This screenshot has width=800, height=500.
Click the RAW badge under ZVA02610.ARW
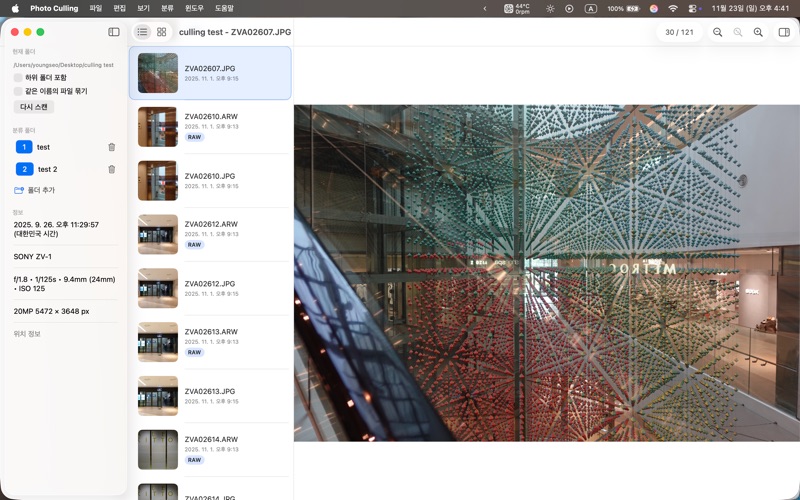pos(194,137)
